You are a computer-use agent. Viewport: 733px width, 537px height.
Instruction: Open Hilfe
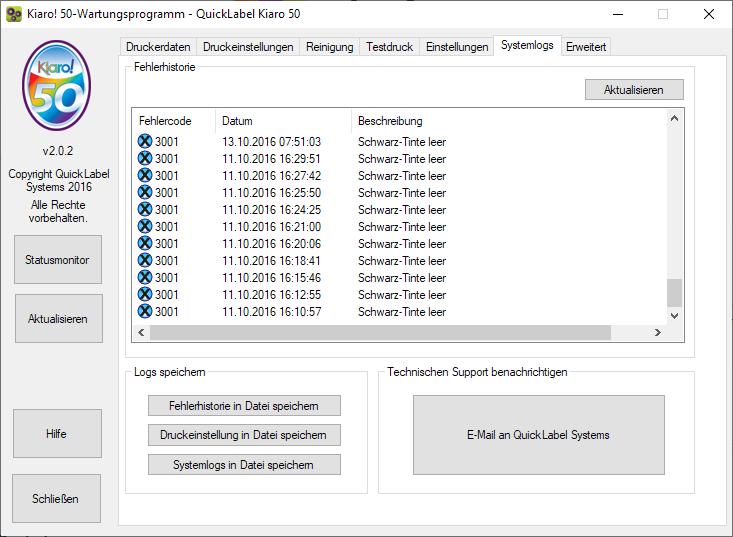tap(57, 433)
